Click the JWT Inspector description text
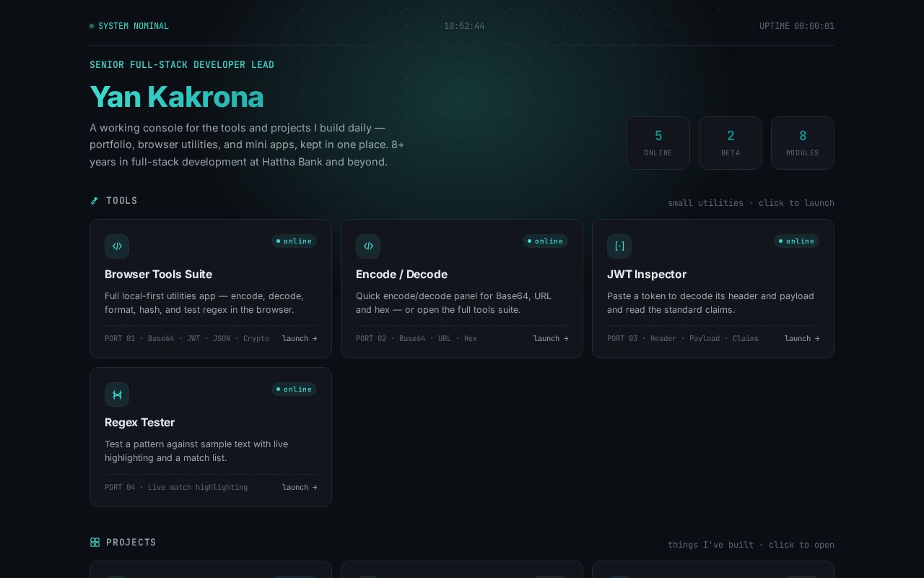 tap(710, 303)
